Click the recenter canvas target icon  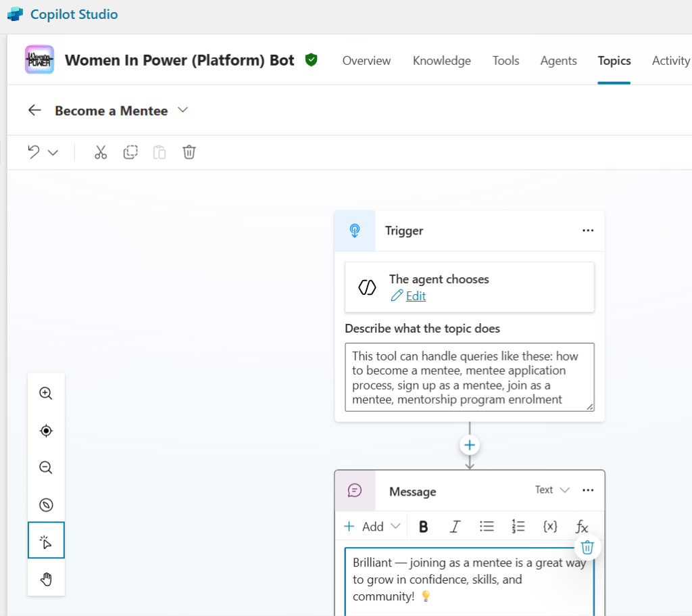coord(46,431)
